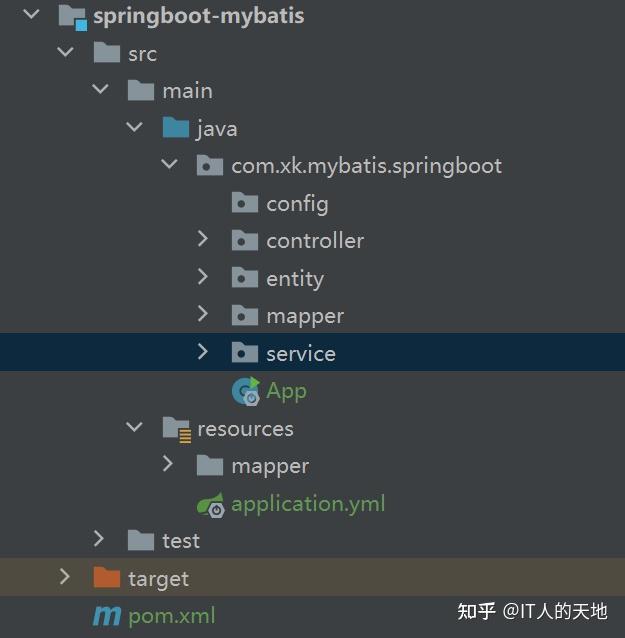The height and width of the screenshot is (638, 625).
Task: Expand the target folder chevron
Action: (64, 577)
